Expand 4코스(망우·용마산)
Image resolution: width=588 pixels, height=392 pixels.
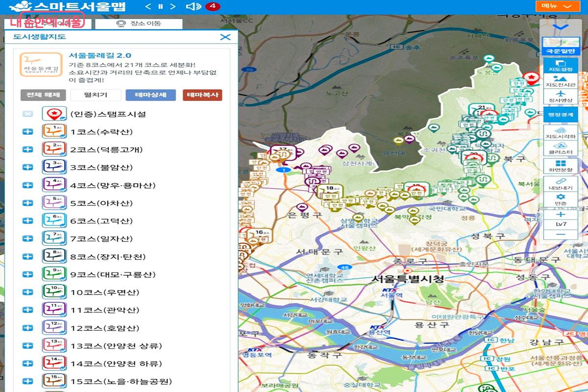click(27, 185)
